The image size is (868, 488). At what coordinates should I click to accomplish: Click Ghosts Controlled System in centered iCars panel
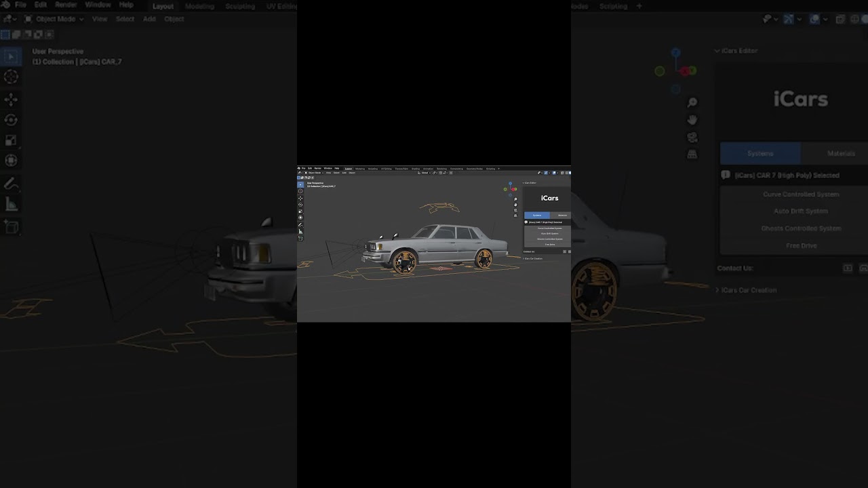coord(548,239)
